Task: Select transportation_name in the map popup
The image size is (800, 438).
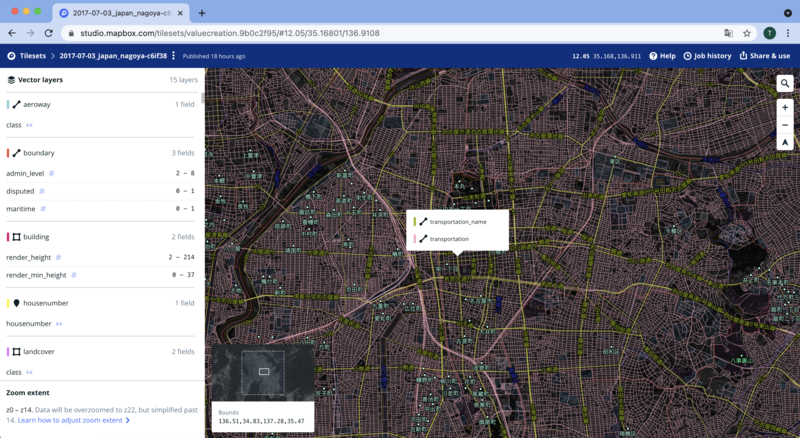Action: (x=457, y=222)
